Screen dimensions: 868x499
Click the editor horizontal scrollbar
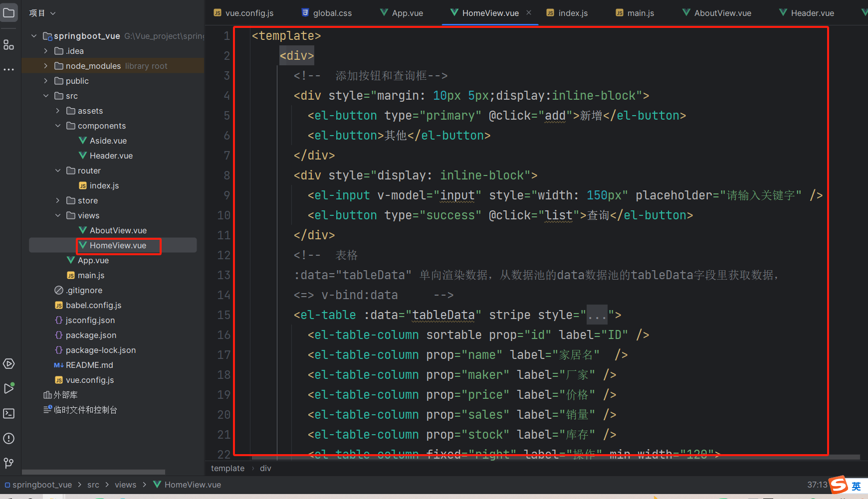556,457
